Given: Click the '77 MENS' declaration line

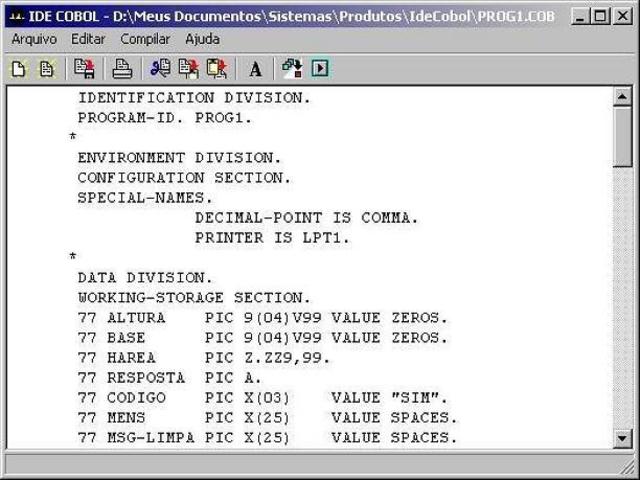Looking at the screenshot, I should point(268,418).
